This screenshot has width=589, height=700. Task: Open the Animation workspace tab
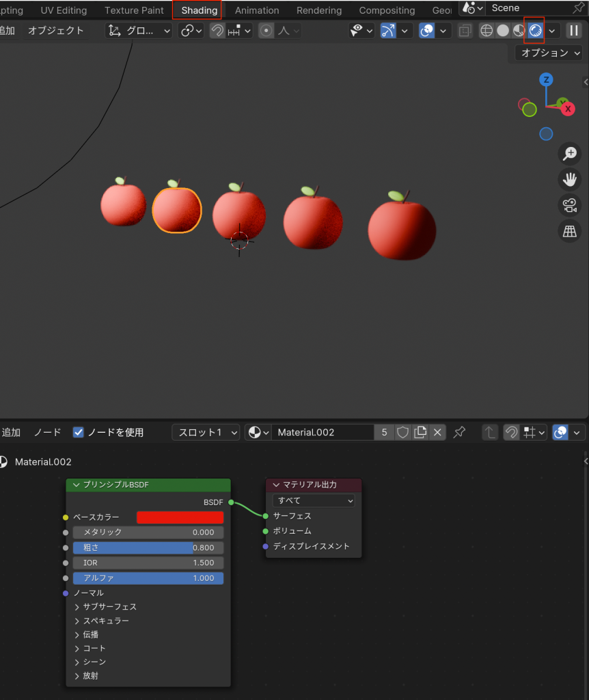coord(257,10)
